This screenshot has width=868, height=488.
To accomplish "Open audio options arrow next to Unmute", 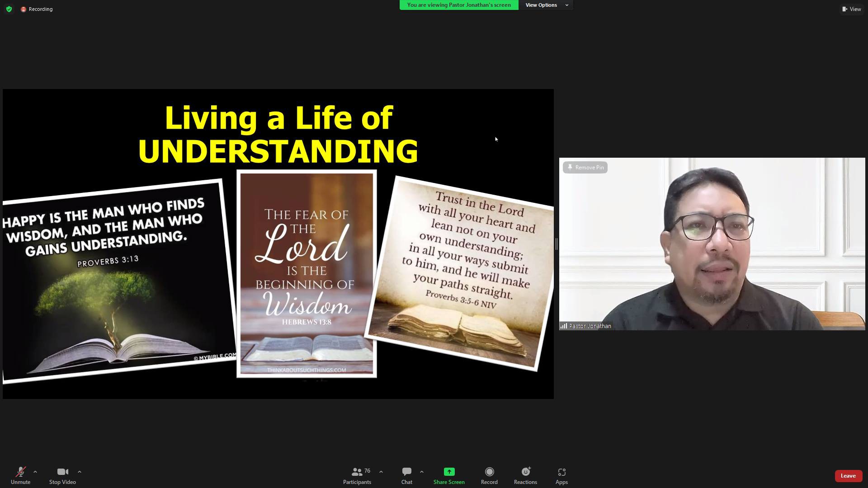I will point(35,472).
